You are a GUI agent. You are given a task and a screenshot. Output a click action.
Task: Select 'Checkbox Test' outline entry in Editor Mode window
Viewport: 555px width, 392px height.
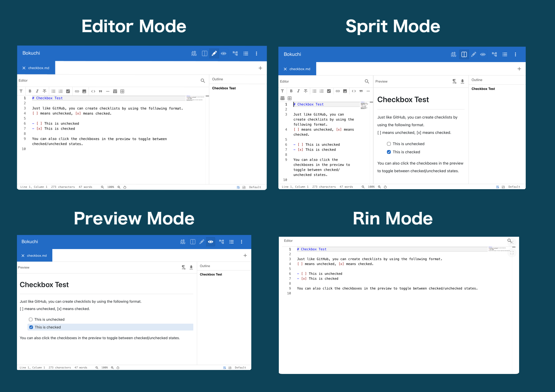[x=224, y=88]
